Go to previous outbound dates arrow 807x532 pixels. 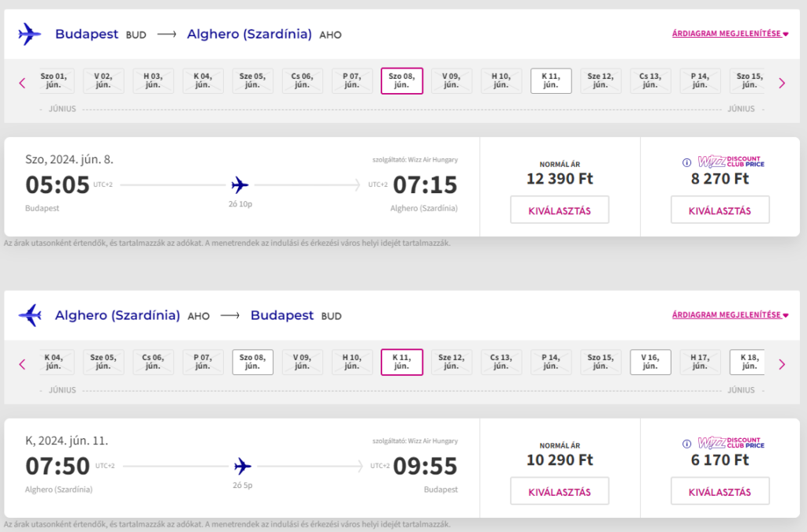pyautogui.click(x=22, y=82)
